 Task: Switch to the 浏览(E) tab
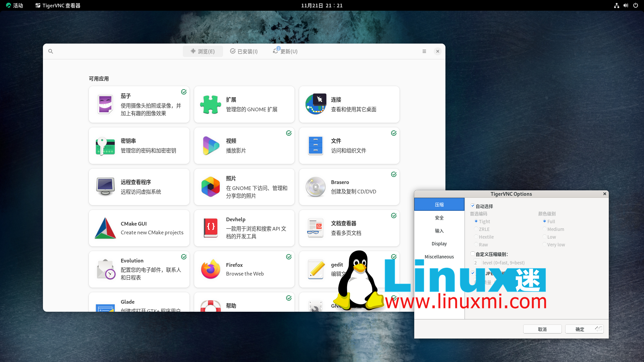(203, 51)
